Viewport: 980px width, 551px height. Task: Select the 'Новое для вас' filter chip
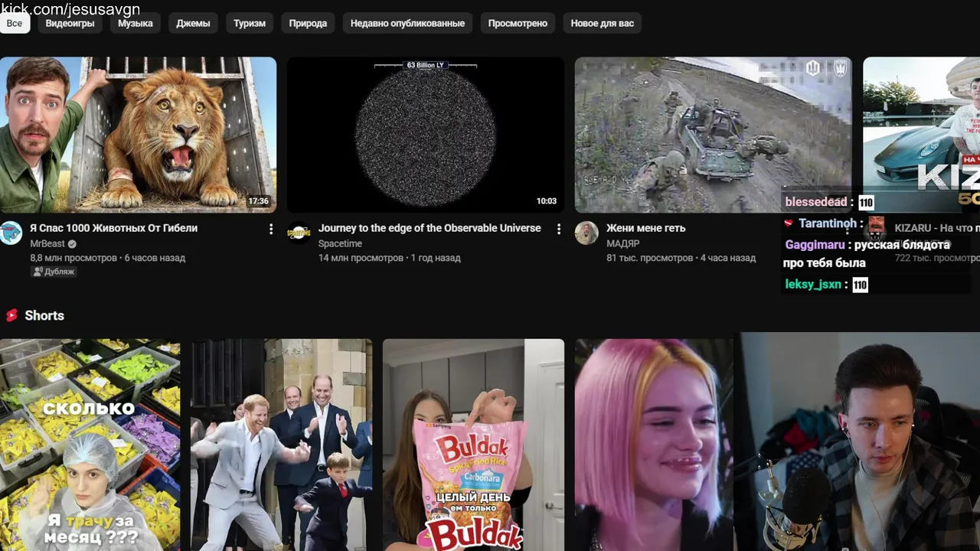click(603, 23)
